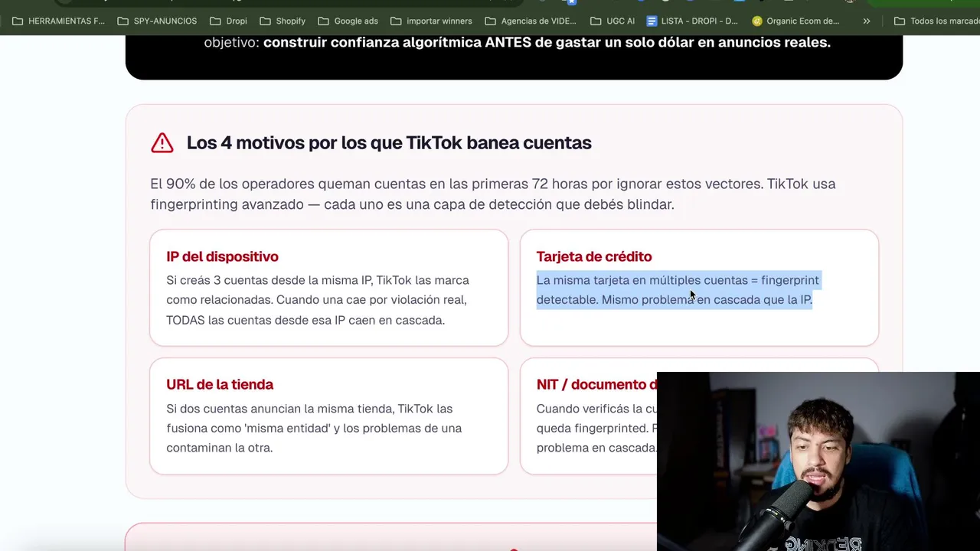Screen dimensions: 980x551
Task: Open the Organic Ecom de... bookmark
Action: [795, 21]
